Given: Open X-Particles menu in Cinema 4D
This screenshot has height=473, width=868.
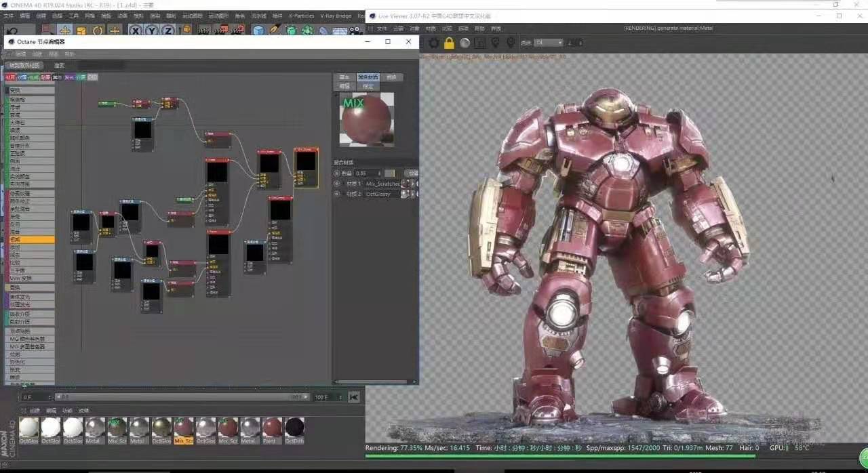Looking at the screenshot, I should (x=301, y=16).
